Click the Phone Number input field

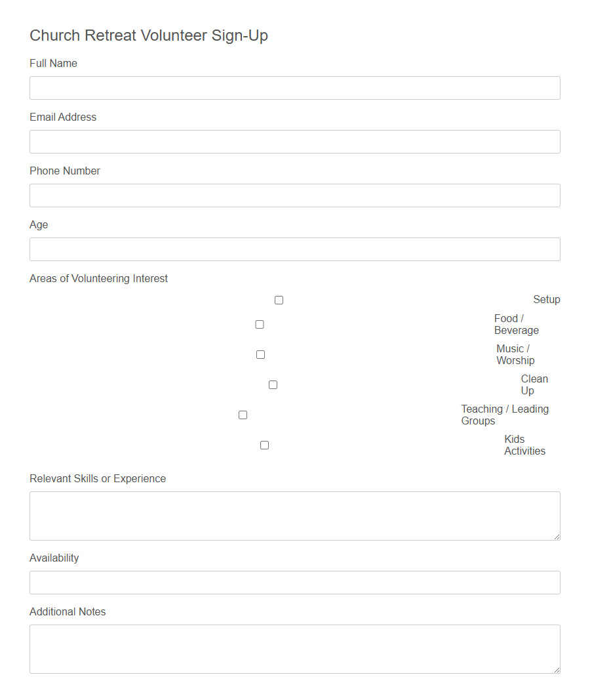pyautogui.click(x=294, y=195)
